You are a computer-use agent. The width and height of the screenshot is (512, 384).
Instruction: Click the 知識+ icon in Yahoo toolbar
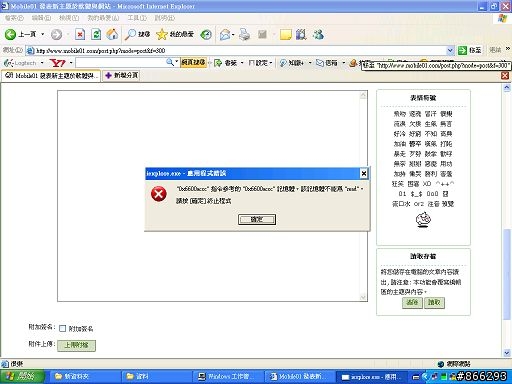283,63
